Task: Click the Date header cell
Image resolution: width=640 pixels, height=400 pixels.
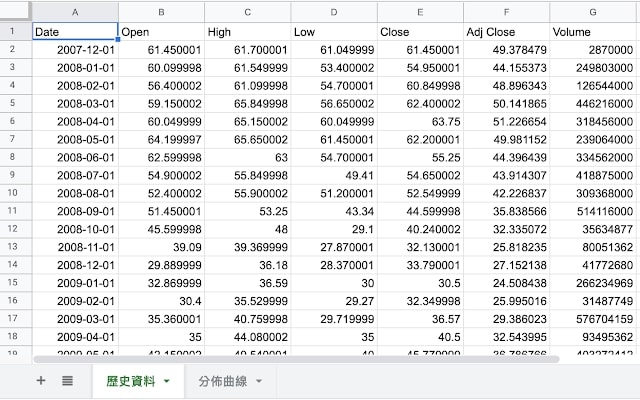Action: pos(75,31)
